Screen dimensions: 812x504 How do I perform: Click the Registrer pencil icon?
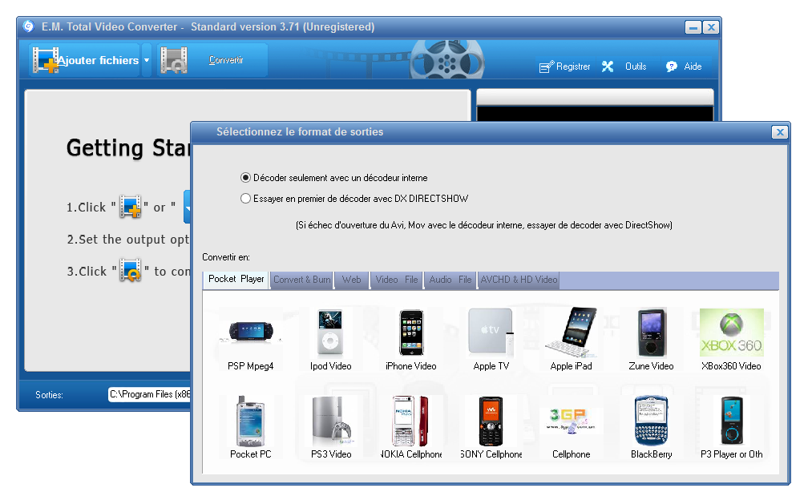(x=547, y=67)
